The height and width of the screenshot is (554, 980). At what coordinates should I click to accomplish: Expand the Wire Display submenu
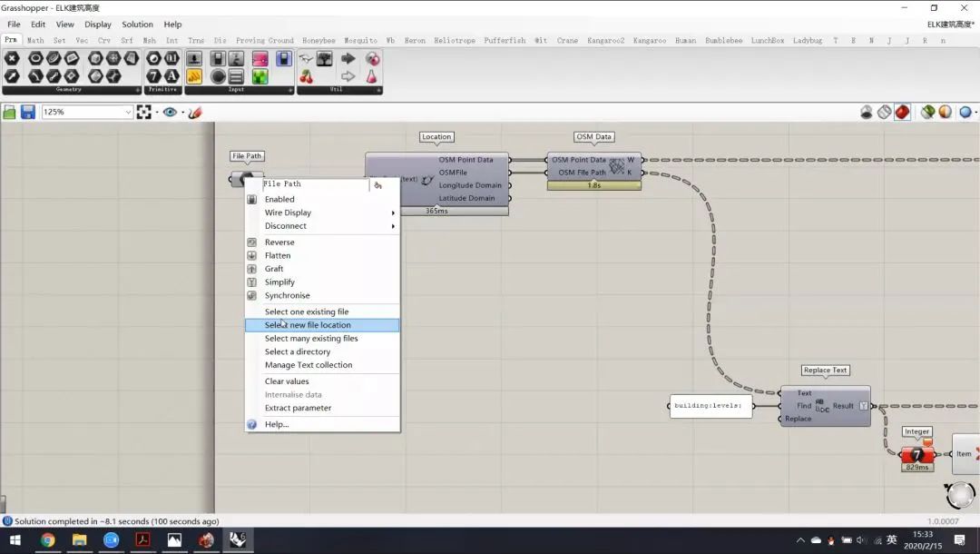click(322, 213)
